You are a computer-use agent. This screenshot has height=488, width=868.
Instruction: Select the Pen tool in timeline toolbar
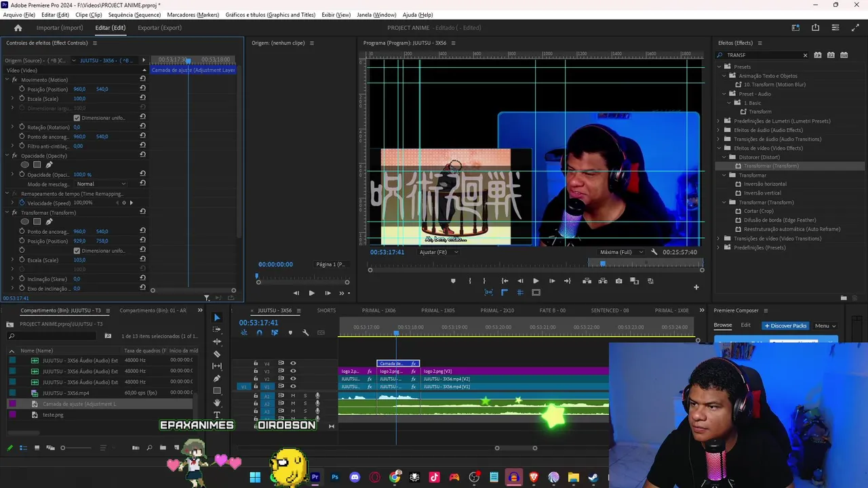217,378
